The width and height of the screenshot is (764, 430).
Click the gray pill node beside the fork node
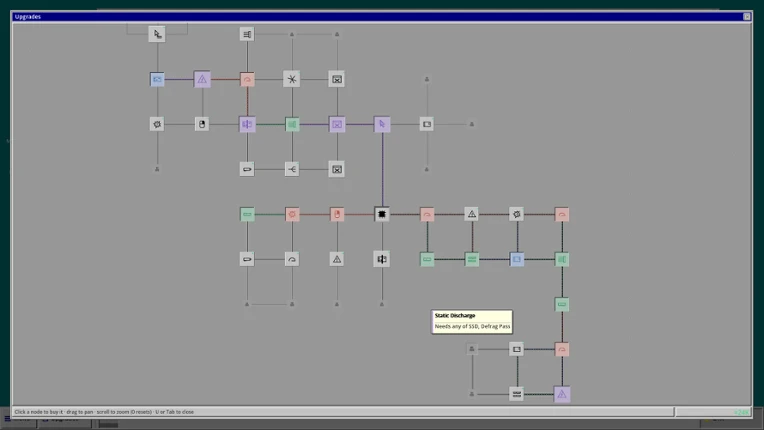pos(247,169)
